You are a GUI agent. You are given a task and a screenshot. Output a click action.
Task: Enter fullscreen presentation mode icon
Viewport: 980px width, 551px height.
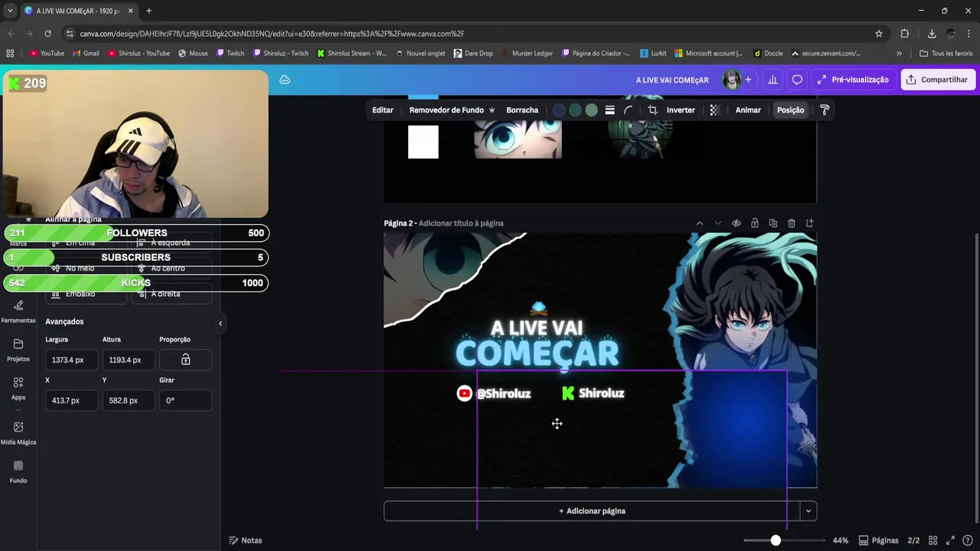click(x=950, y=540)
